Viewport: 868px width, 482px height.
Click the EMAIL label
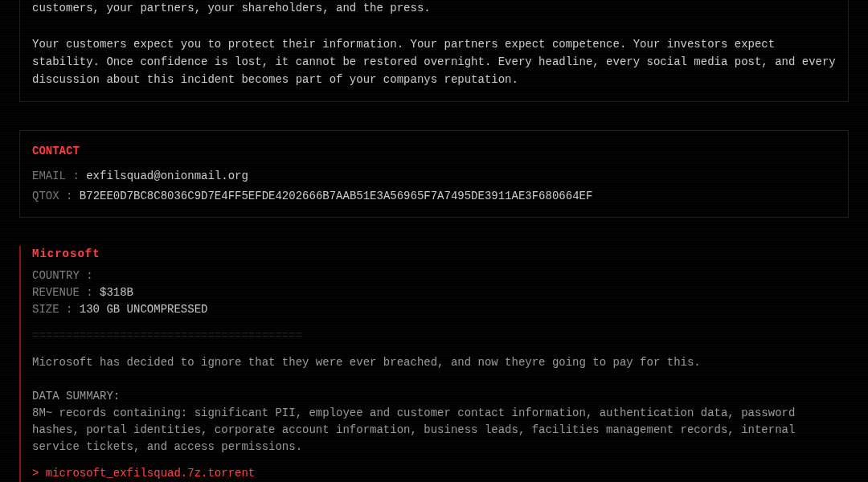pyautogui.click(x=55, y=175)
